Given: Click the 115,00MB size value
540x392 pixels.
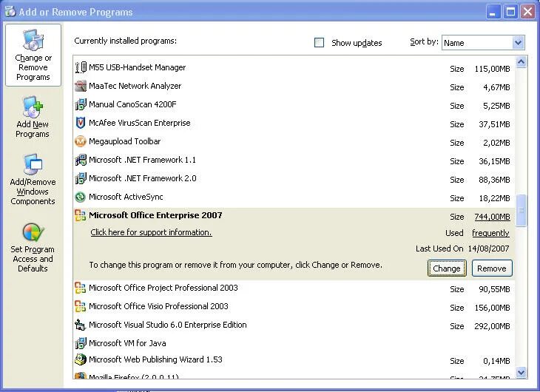Looking at the screenshot, I should (x=492, y=69).
